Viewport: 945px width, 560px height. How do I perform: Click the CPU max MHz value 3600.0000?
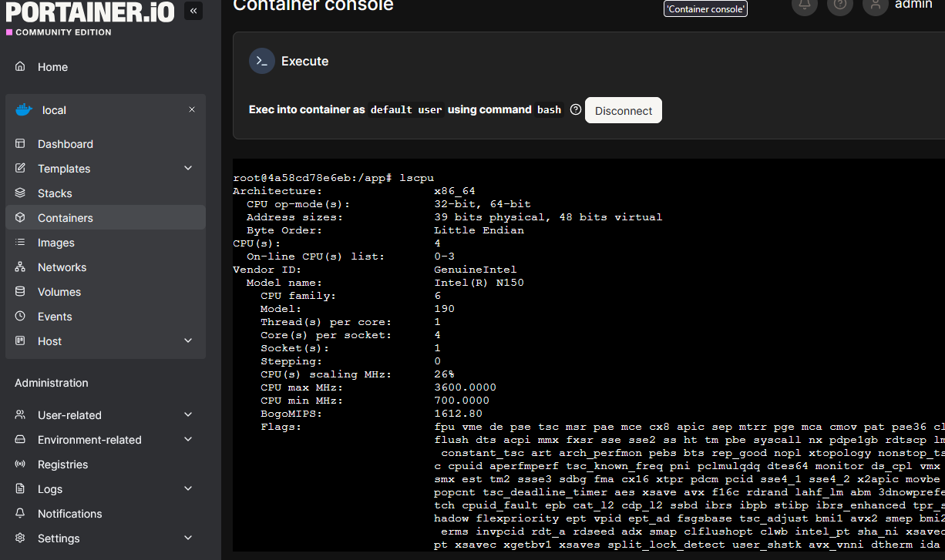click(465, 387)
